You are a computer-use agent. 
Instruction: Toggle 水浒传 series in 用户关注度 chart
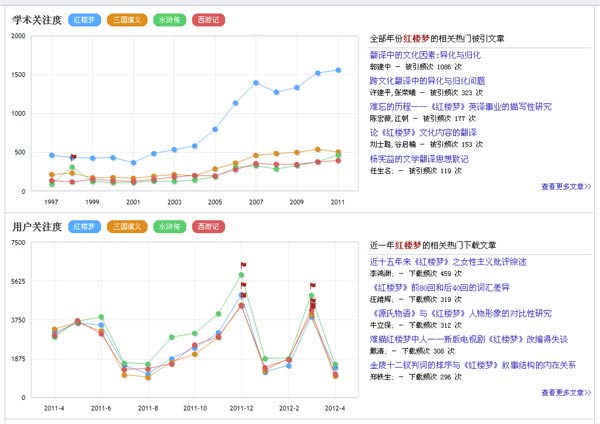coord(170,227)
